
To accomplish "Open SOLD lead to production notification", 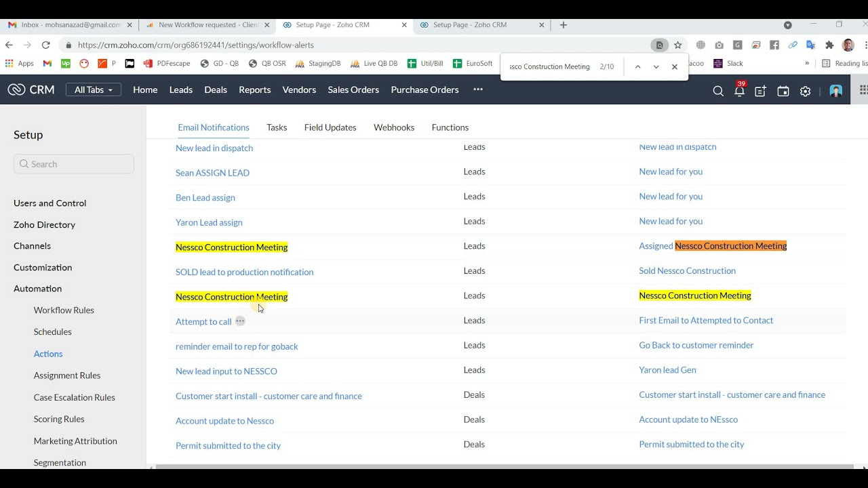I will [244, 272].
